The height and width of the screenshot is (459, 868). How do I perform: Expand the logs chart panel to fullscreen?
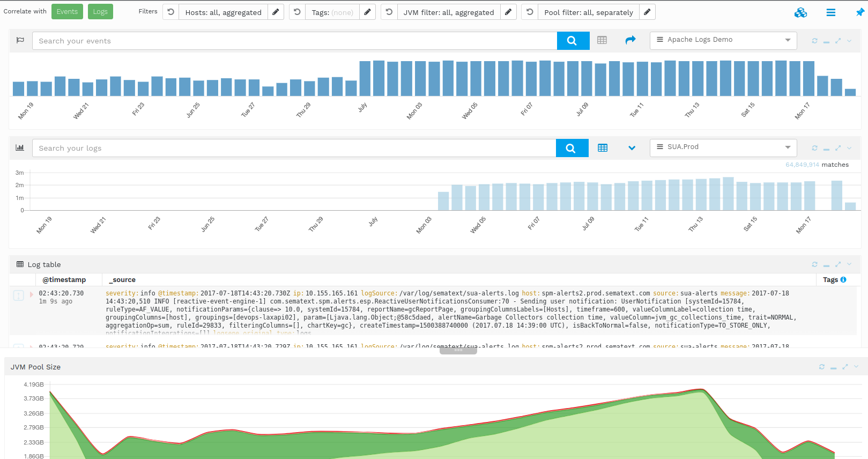coord(838,148)
